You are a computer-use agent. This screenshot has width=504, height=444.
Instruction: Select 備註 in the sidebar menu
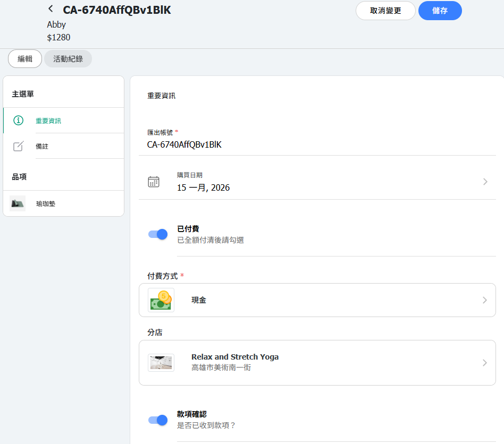[x=42, y=146]
